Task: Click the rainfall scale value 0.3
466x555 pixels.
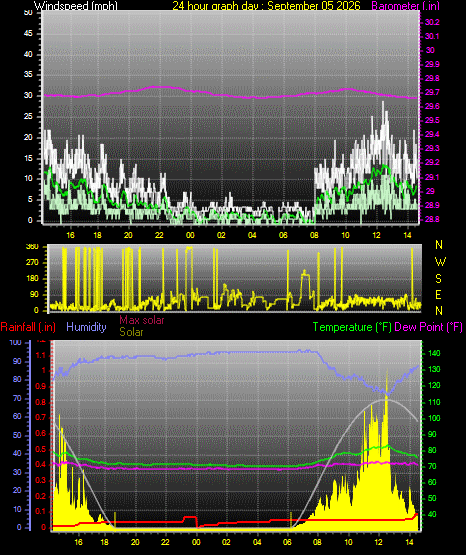Action: coord(41,480)
